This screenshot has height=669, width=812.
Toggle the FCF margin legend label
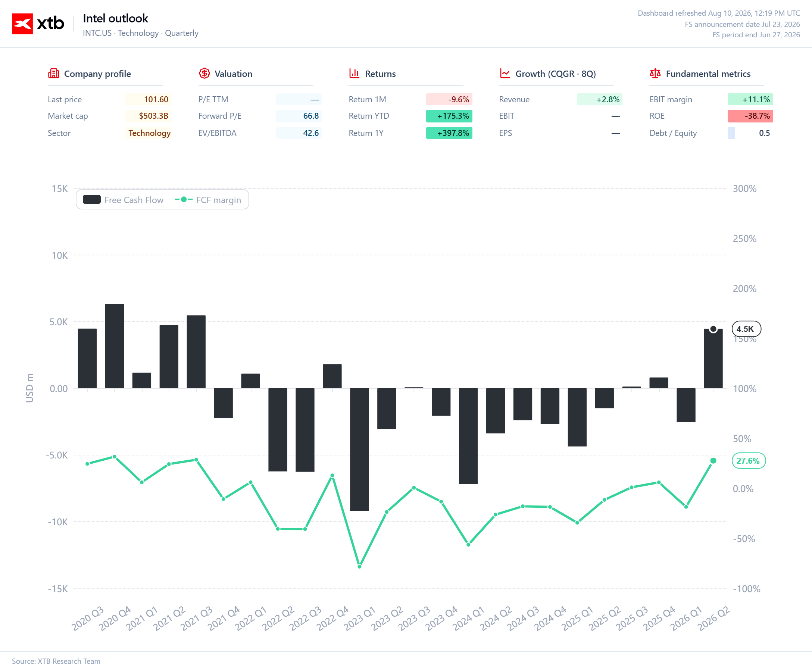218,200
